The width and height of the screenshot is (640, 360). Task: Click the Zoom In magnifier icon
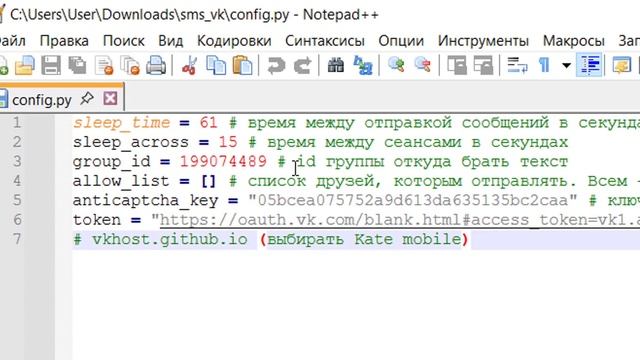click(x=396, y=65)
